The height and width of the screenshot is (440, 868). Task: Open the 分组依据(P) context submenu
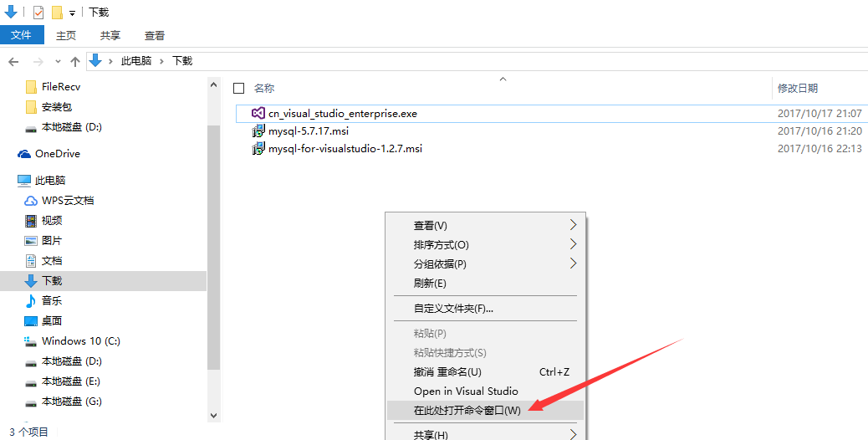click(x=485, y=264)
